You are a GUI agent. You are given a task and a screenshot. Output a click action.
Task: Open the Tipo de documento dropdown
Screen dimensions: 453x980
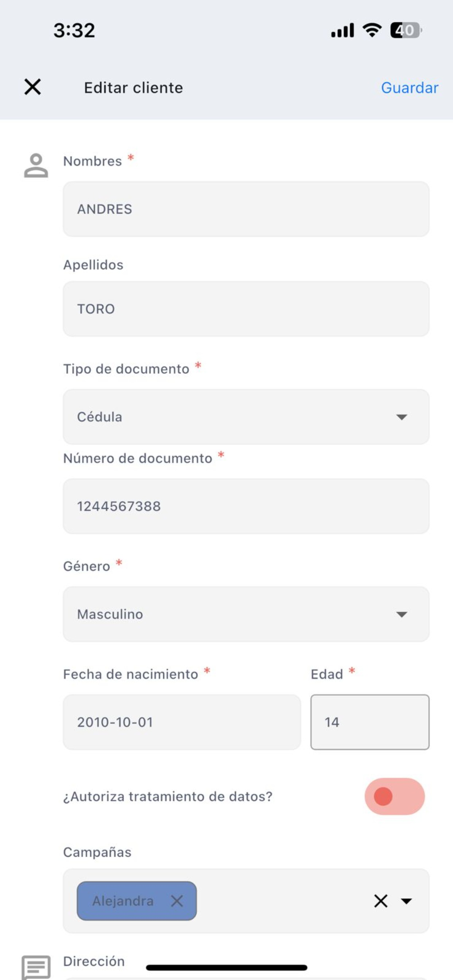pos(246,417)
